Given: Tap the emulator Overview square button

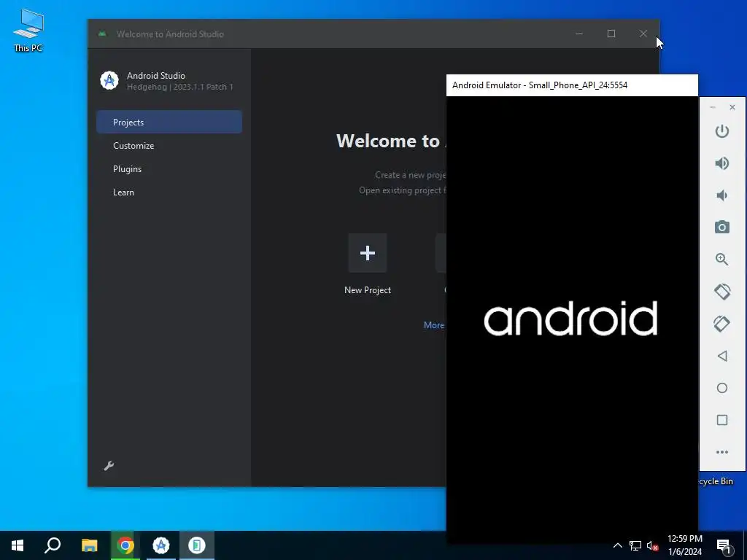Looking at the screenshot, I should click(721, 420).
